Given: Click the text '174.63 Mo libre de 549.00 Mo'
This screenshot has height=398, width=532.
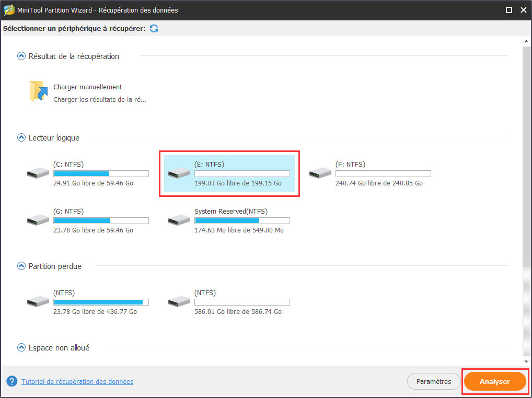Looking at the screenshot, I should pyautogui.click(x=239, y=230).
